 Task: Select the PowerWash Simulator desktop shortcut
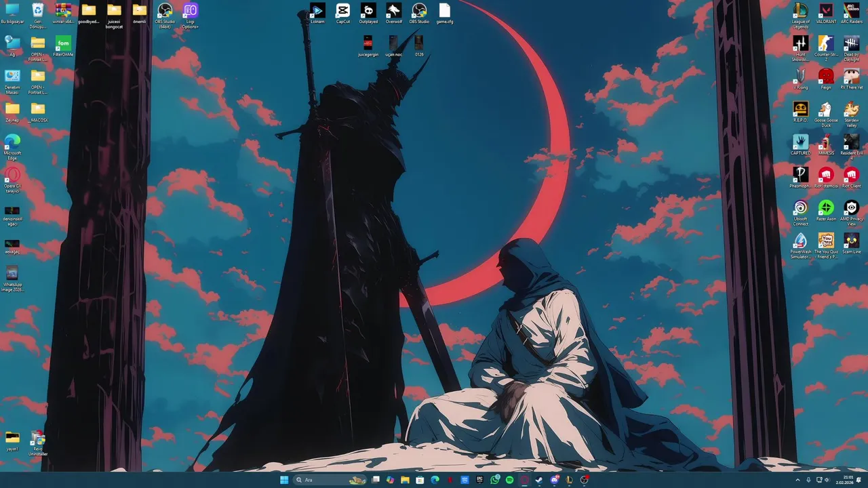click(x=801, y=245)
